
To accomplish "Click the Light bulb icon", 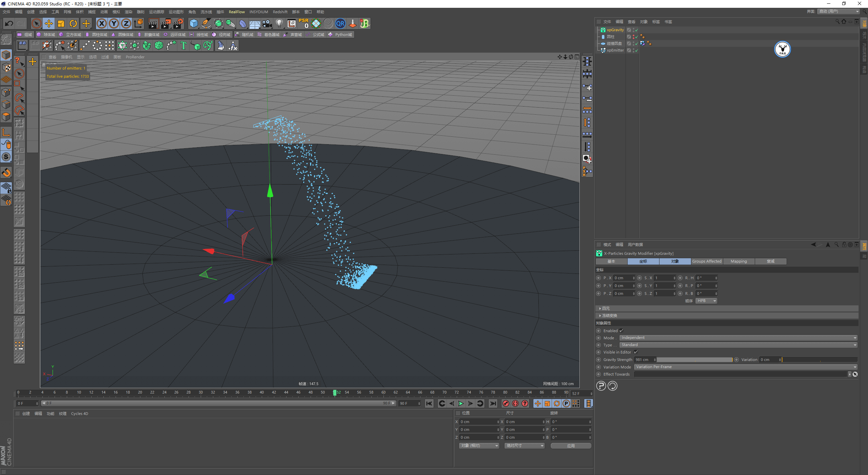I will point(279,23).
